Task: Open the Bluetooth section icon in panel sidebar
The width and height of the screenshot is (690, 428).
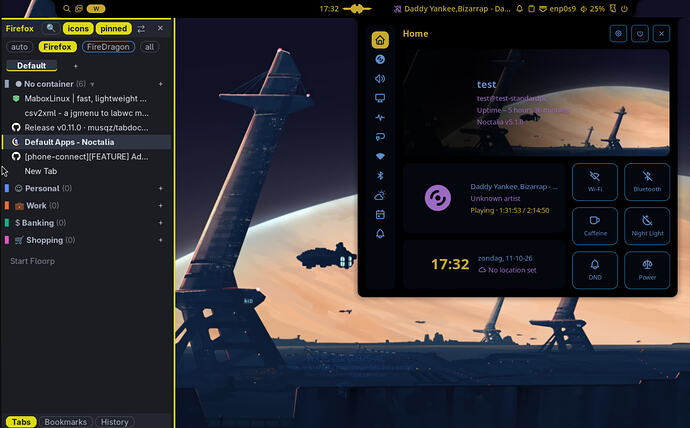Action: 380,176
